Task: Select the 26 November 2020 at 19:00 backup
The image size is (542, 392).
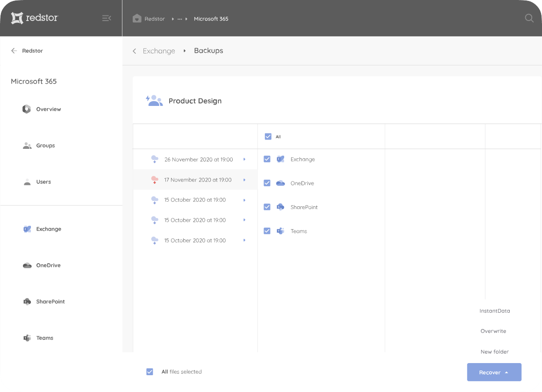Action: (199, 159)
